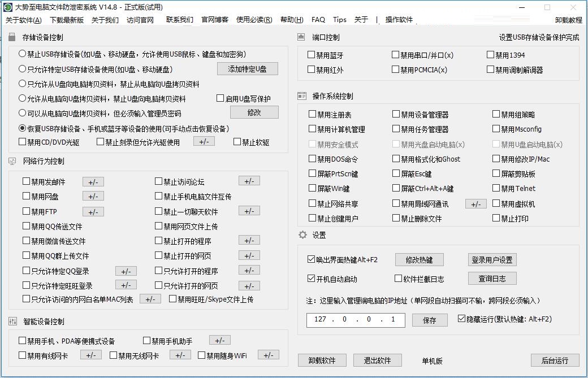This screenshot has width=588, height=378.
Task: Open the 帮助(H) menu
Action: 292,20
